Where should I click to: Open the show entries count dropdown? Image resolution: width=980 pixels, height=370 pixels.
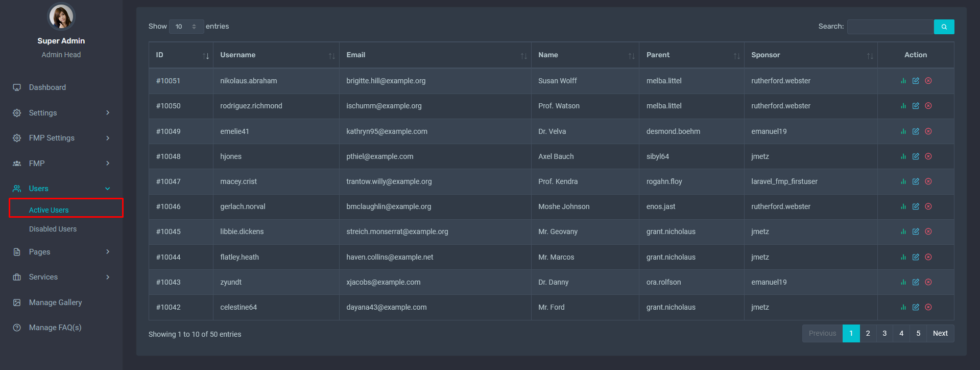pyautogui.click(x=186, y=27)
